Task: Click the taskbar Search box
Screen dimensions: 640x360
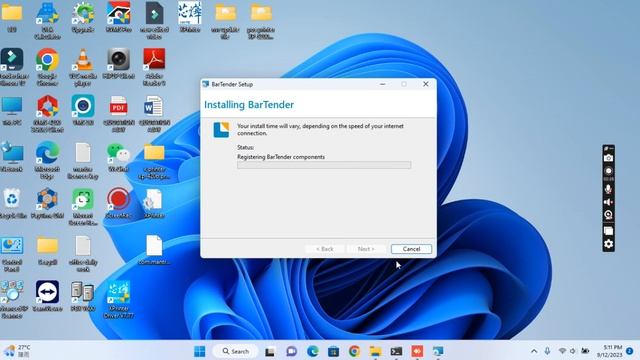Action: point(236,351)
